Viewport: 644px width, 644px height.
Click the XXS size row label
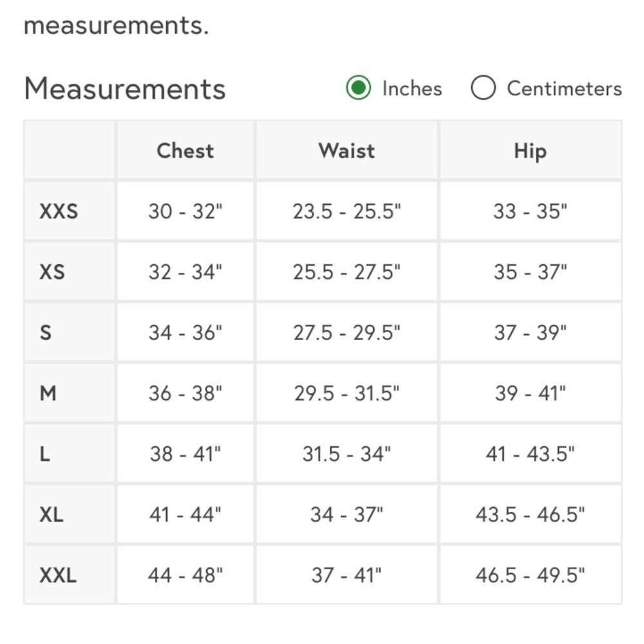click(x=59, y=211)
